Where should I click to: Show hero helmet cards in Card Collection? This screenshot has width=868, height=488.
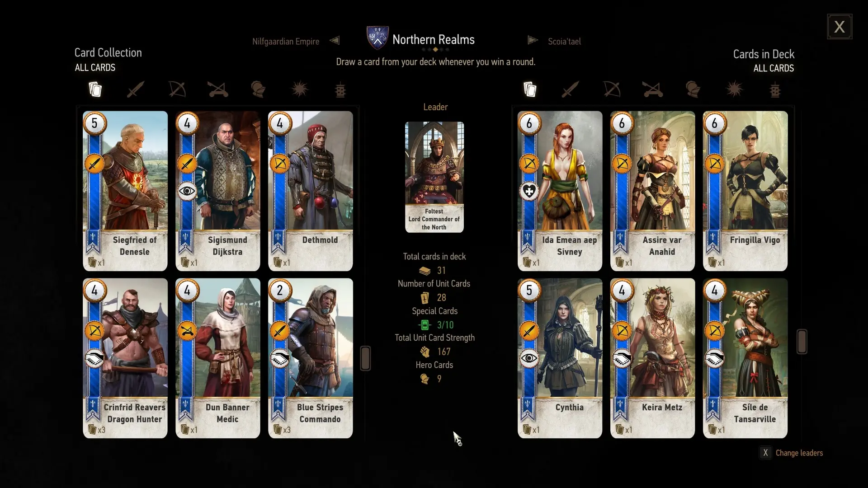tap(259, 89)
